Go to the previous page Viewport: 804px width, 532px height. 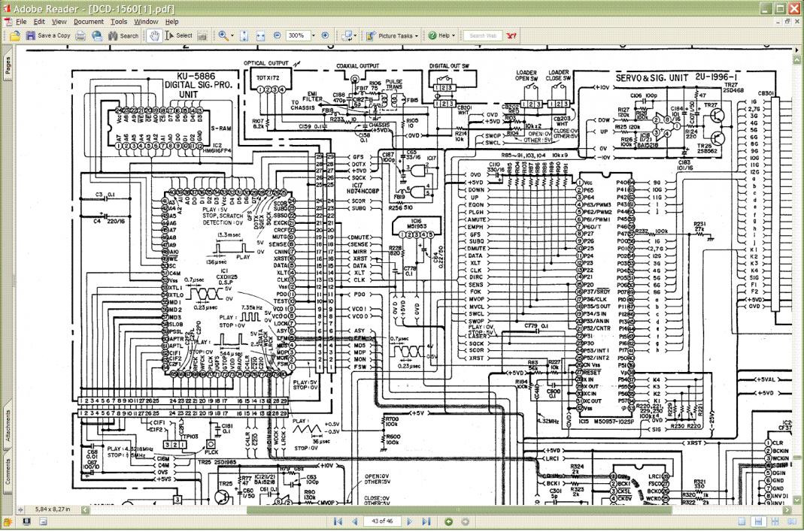click(x=354, y=521)
